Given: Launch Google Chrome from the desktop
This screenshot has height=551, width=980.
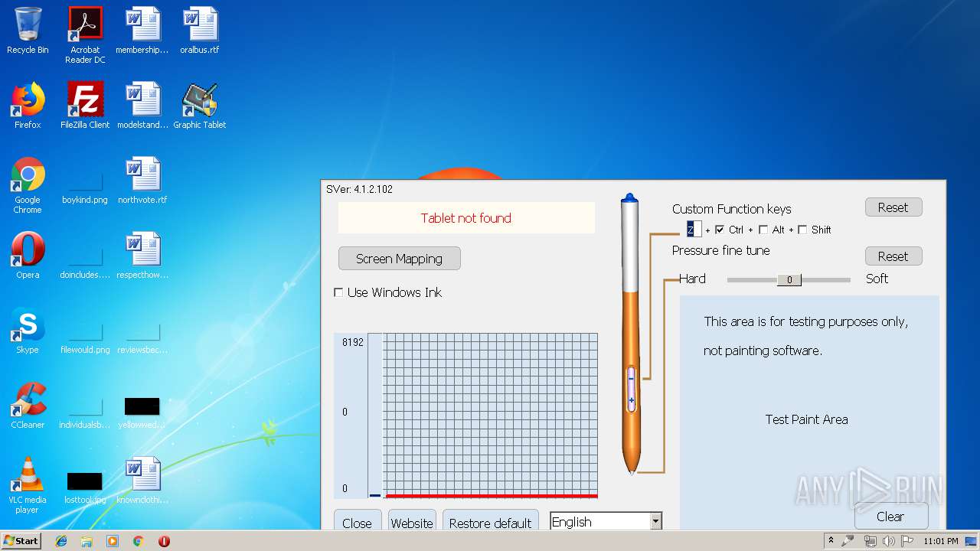Looking at the screenshot, I should [28, 185].
